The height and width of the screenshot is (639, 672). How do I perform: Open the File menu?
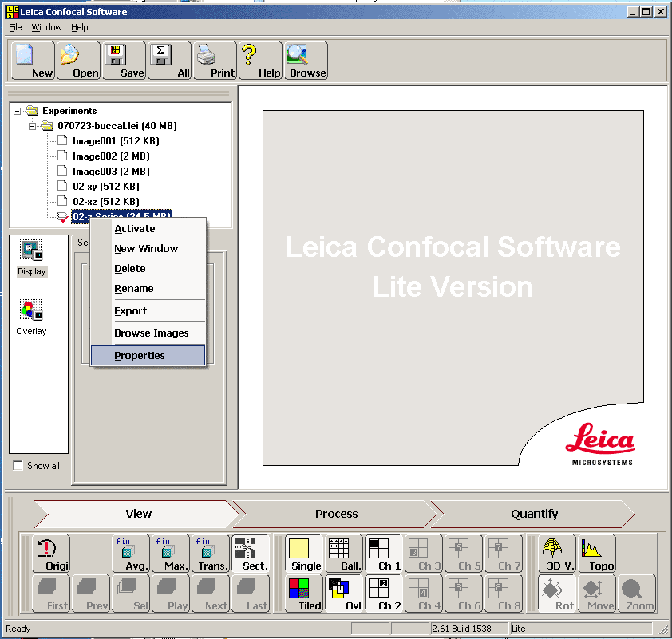(15, 27)
